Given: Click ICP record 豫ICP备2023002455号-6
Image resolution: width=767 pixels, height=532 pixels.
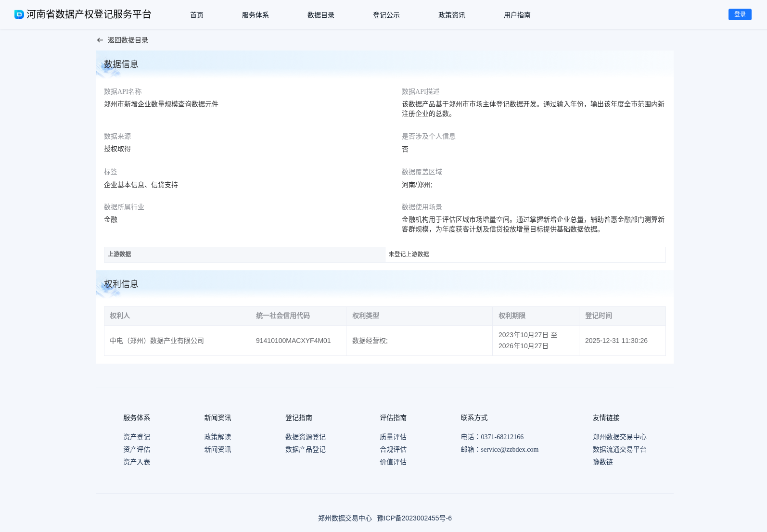Looking at the screenshot, I should [414, 518].
